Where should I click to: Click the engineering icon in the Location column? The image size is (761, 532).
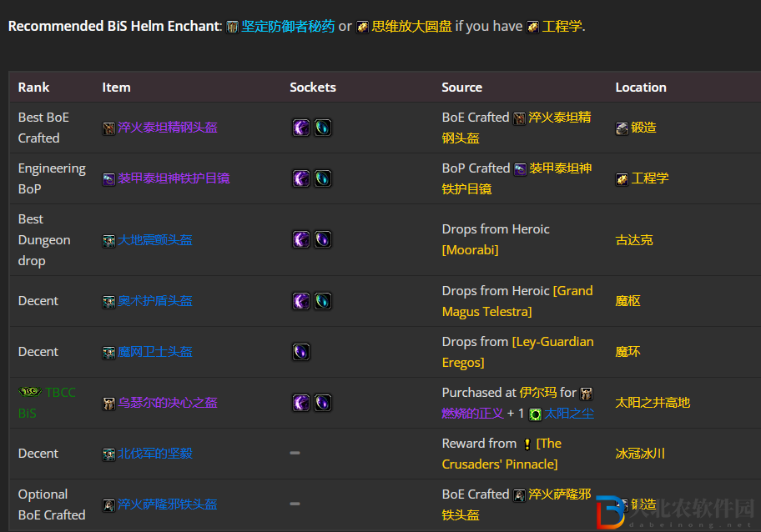point(622,179)
